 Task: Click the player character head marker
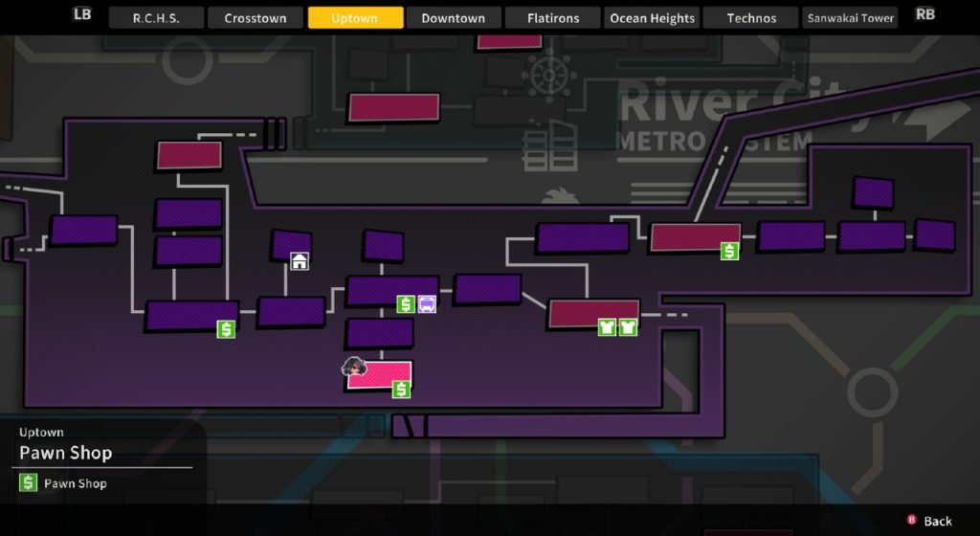click(354, 367)
